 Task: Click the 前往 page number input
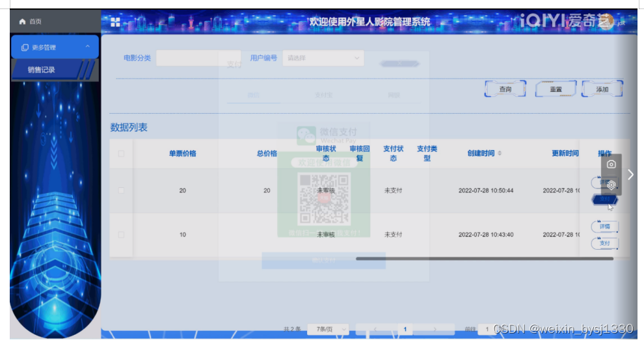click(487, 329)
